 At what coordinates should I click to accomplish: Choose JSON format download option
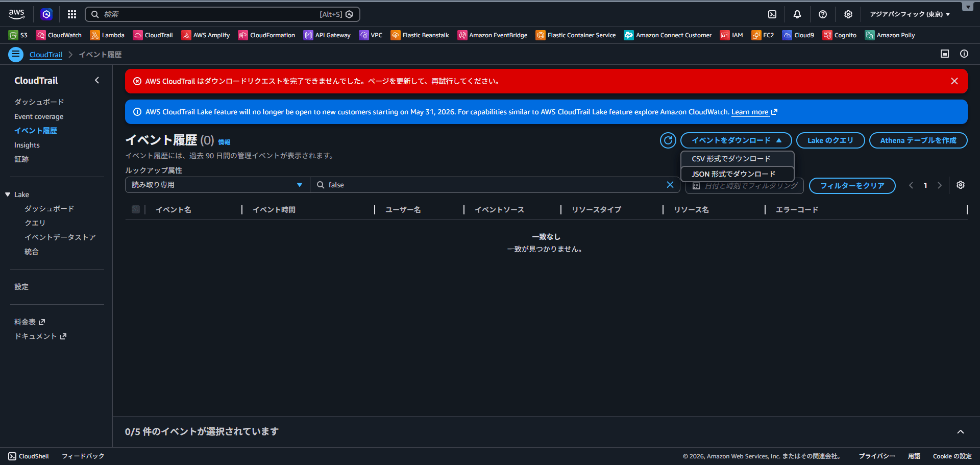point(738,174)
